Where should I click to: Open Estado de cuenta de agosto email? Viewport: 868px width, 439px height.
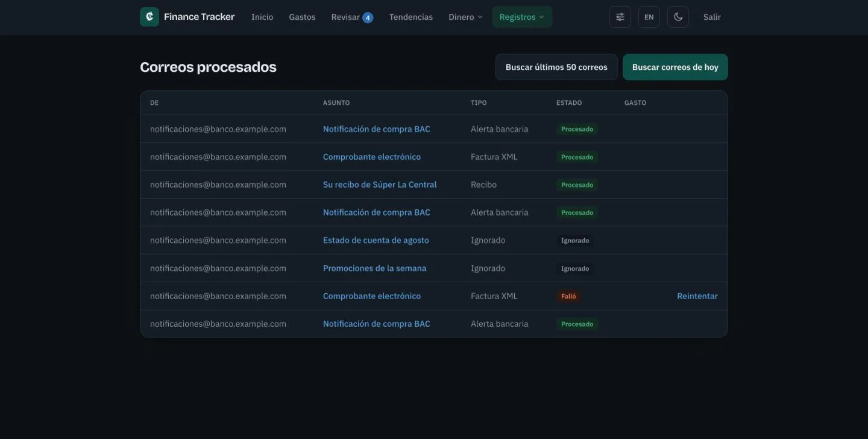click(376, 240)
